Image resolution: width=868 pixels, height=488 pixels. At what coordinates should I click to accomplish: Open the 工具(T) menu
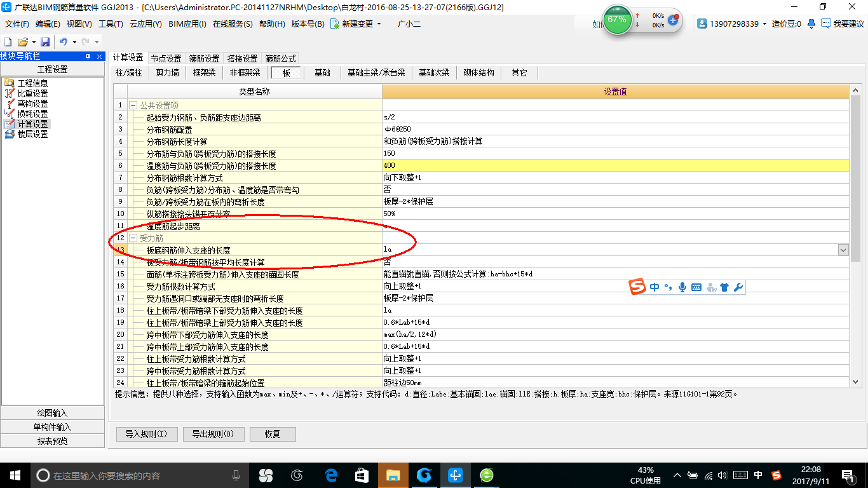pos(111,24)
